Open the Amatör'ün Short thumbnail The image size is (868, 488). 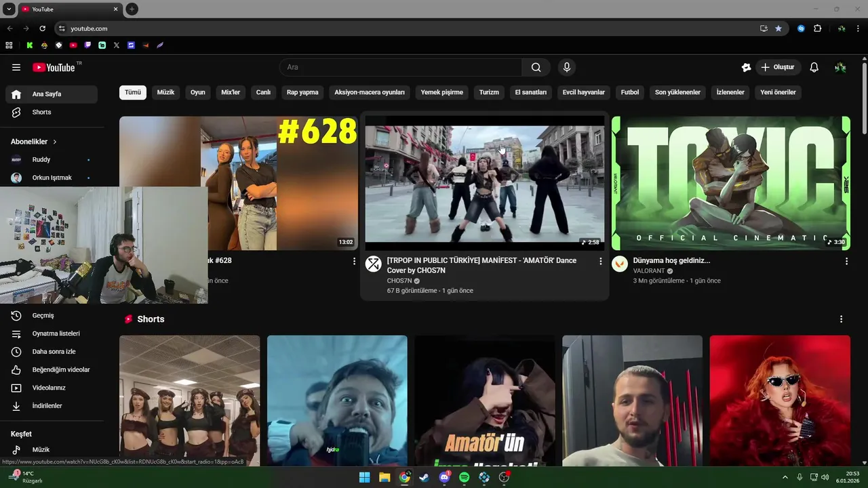coord(484,401)
